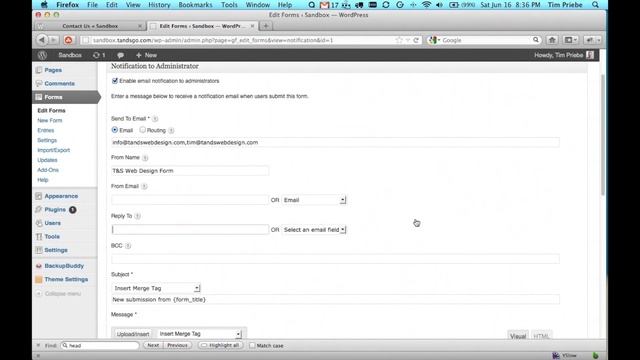640x360 pixels.
Task: Click Upload/Insert button
Action: click(x=133, y=334)
